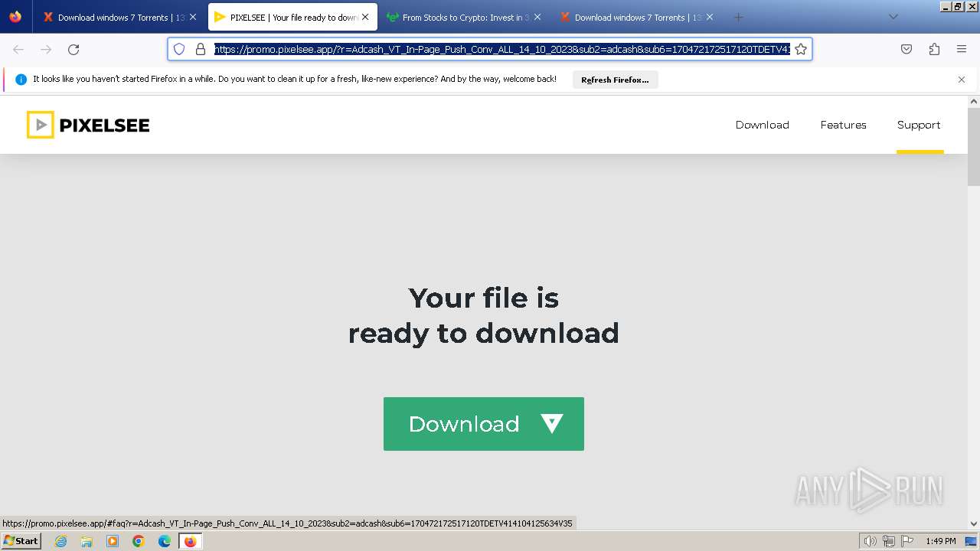Go back to previous page
Screen dimensions: 980x551
pos(18,49)
